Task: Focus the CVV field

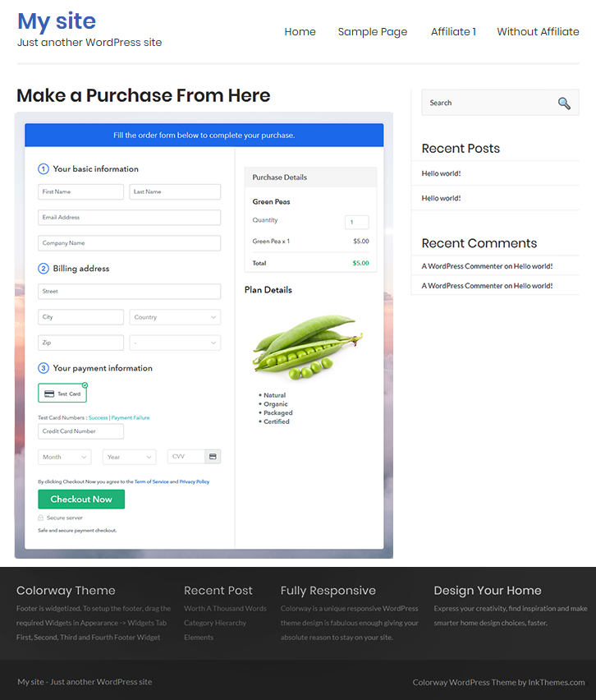Action: click(186, 456)
